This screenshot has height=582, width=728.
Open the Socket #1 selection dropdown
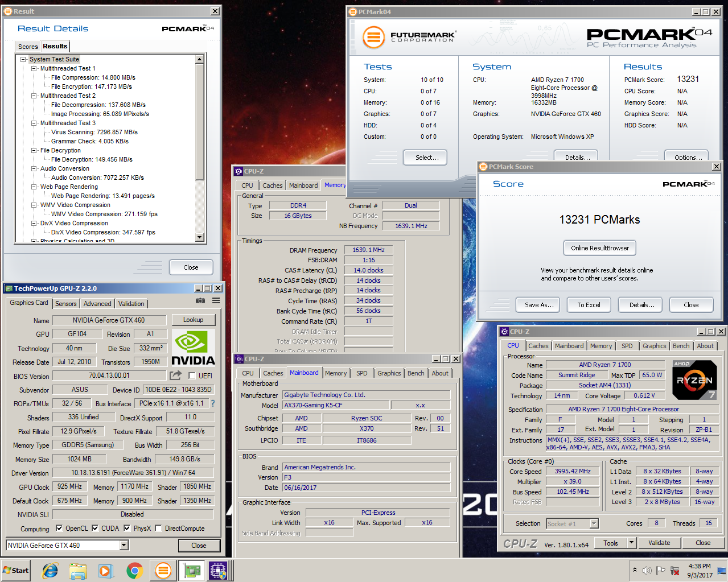click(594, 523)
